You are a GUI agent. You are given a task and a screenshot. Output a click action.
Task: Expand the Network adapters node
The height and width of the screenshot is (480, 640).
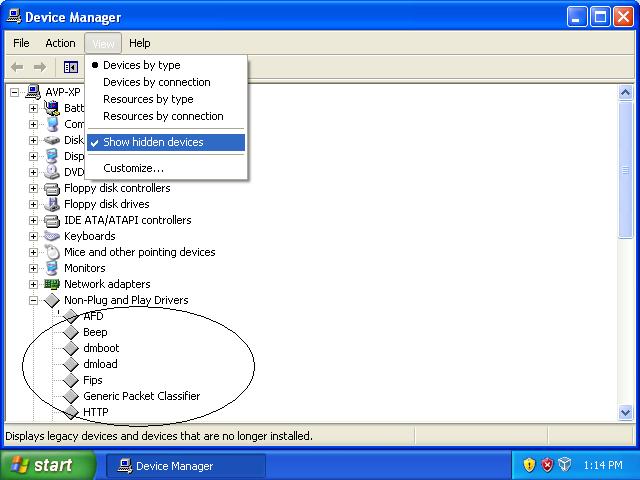coord(33,284)
